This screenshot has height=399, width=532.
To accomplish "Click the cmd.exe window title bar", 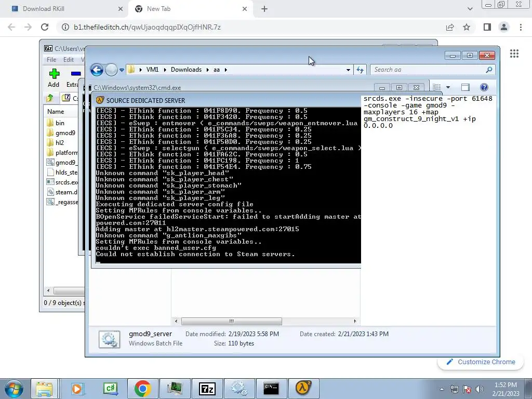I will [x=231, y=87].
